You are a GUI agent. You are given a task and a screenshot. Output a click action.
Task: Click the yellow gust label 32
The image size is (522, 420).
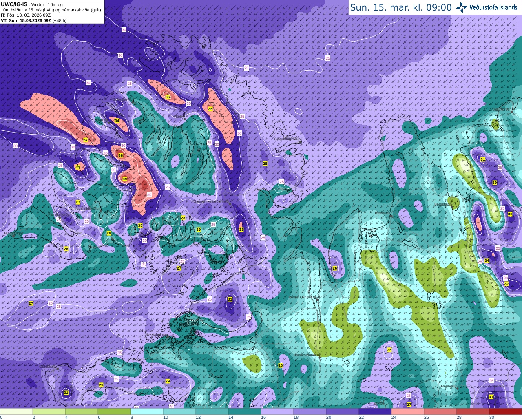click(506, 283)
